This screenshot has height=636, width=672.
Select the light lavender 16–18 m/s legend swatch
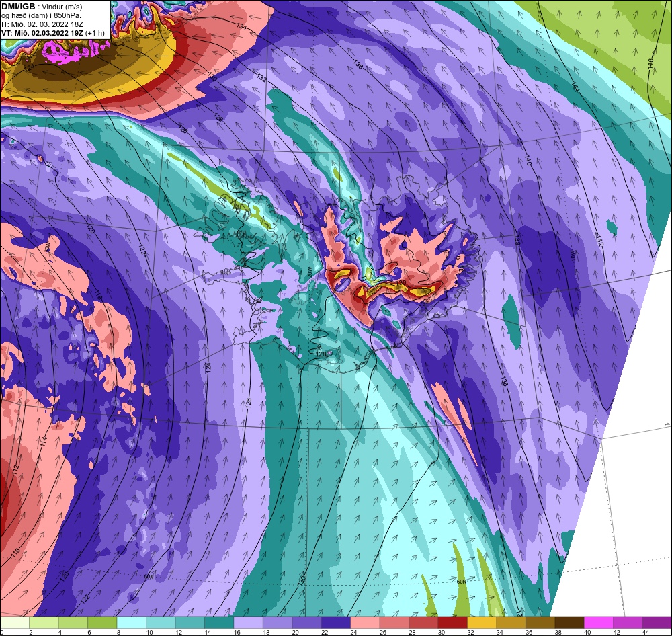click(248, 622)
